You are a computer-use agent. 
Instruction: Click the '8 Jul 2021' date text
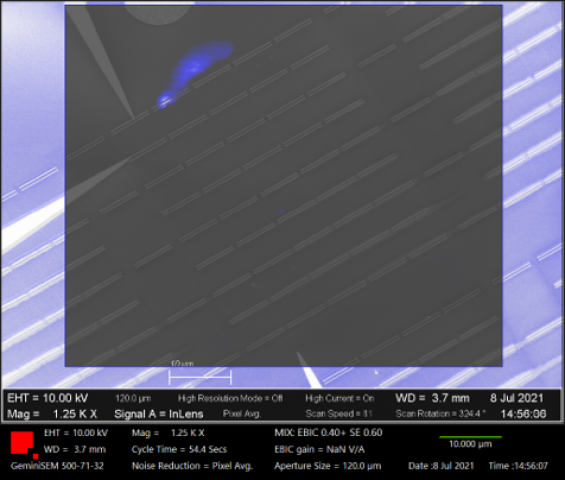point(516,398)
